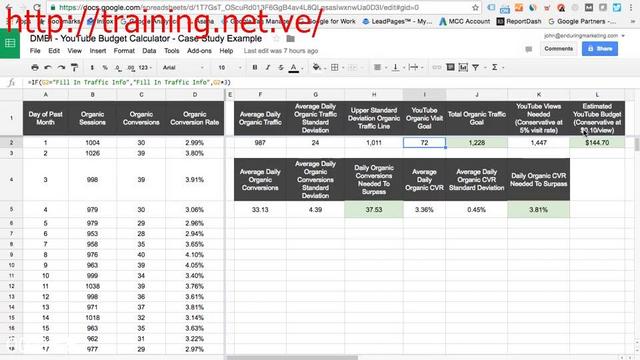
Task: Click the Comments button
Action: [x=558, y=49]
